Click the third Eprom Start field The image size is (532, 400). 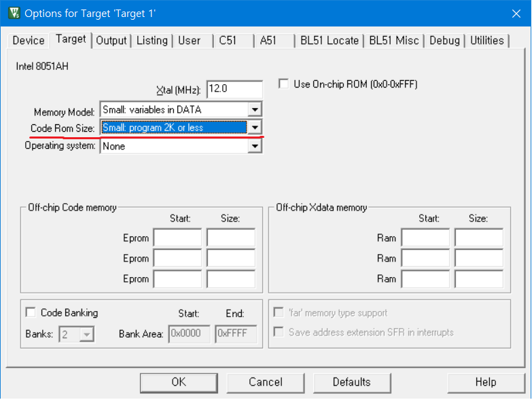(x=177, y=278)
